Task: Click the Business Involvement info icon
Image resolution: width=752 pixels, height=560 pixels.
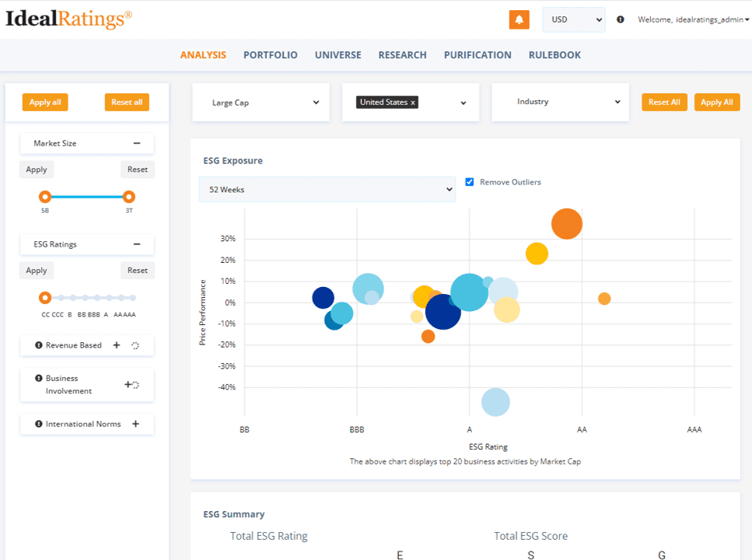Action: pos(39,378)
